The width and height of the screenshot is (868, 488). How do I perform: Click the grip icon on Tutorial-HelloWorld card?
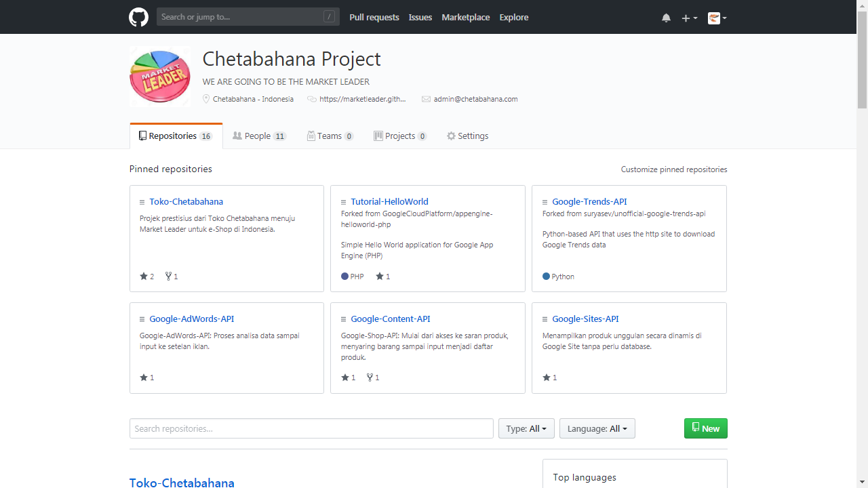344,202
